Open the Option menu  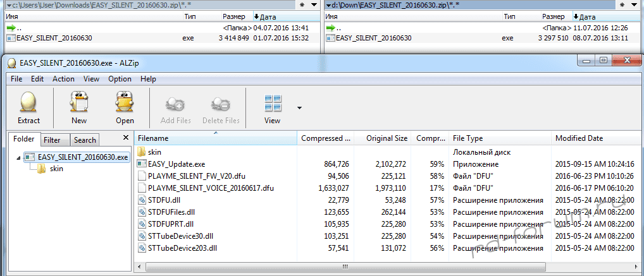pos(120,79)
